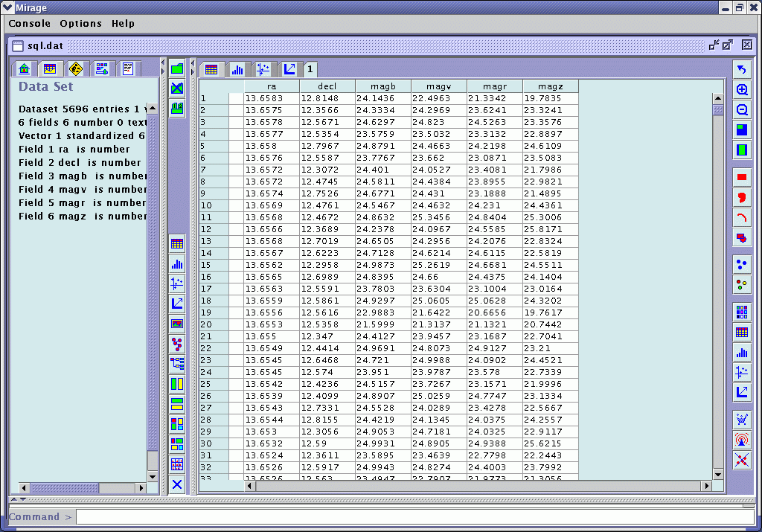
Task: Open the Options menu
Action: (x=80, y=24)
